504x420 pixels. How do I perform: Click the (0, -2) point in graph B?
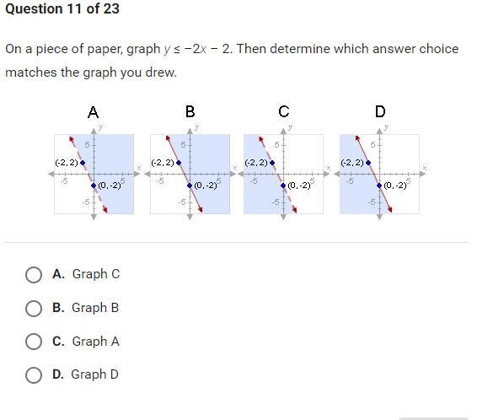pos(190,186)
